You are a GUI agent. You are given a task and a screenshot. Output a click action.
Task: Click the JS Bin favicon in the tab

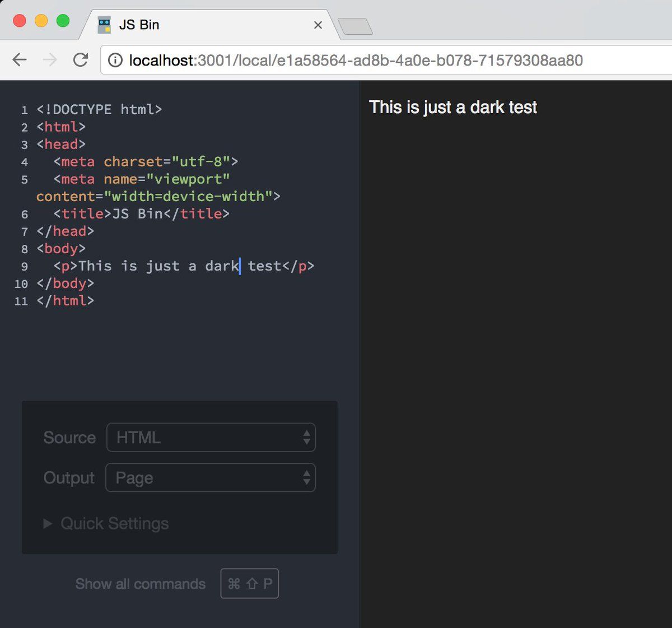[104, 25]
